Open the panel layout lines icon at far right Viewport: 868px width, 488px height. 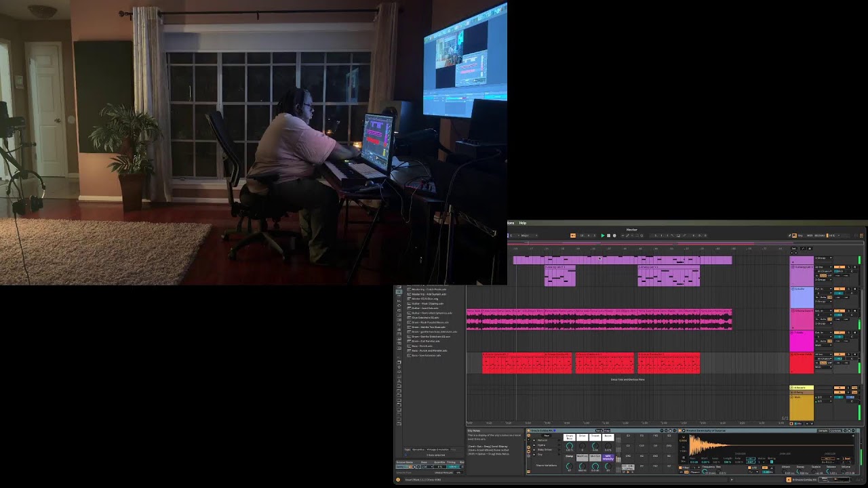(x=861, y=235)
